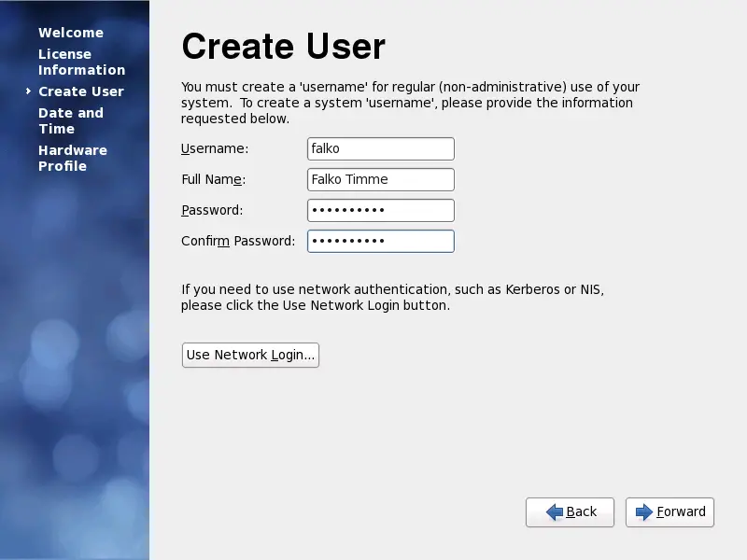Go back with the Back button
Screen dimensions: 747x560
pyautogui.click(x=570, y=511)
